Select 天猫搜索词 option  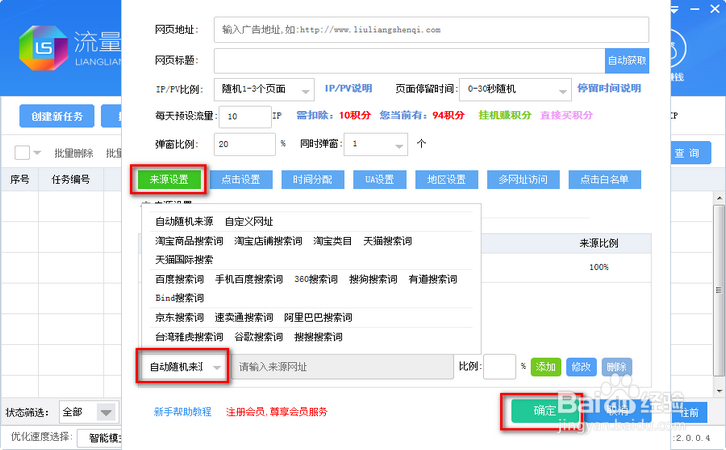pyautogui.click(x=388, y=241)
